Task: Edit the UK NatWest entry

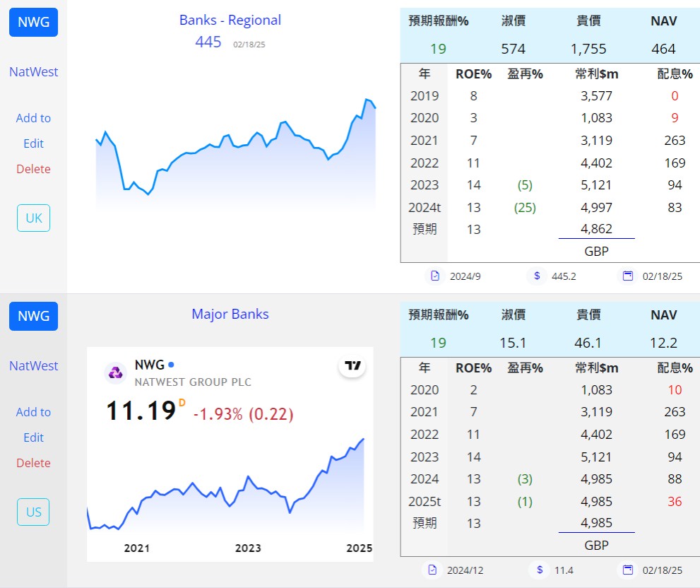Action: [33, 143]
